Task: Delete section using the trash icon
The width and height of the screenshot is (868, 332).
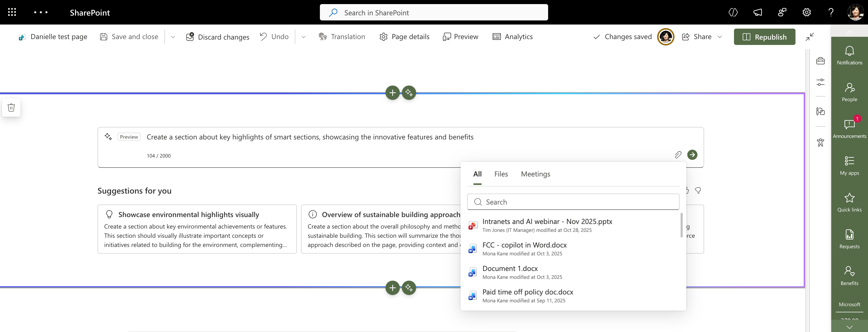Action: [x=11, y=108]
